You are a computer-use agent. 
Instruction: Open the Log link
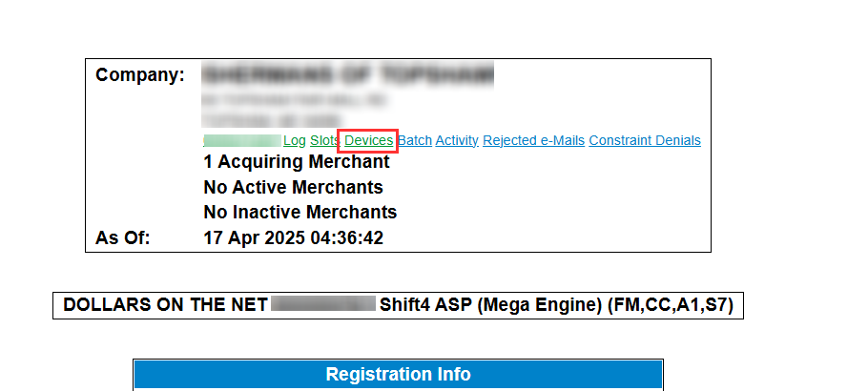pyautogui.click(x=295, y=141)
